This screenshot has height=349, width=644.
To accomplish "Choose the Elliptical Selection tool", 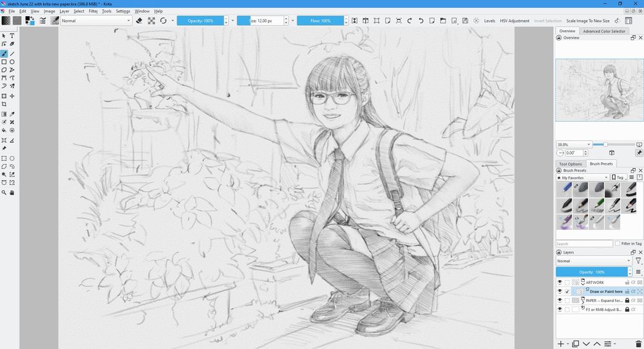I will tap(12, 158).
